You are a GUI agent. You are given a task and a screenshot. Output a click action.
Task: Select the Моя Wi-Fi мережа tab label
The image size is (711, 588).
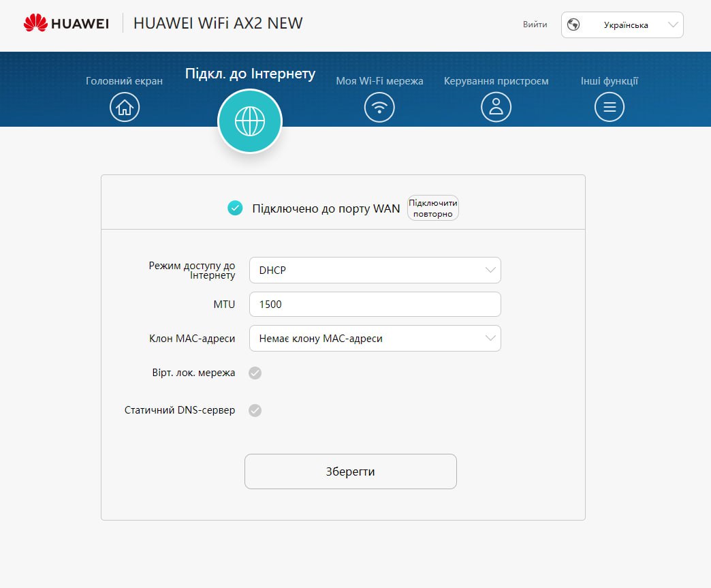[x=379, y=81]
